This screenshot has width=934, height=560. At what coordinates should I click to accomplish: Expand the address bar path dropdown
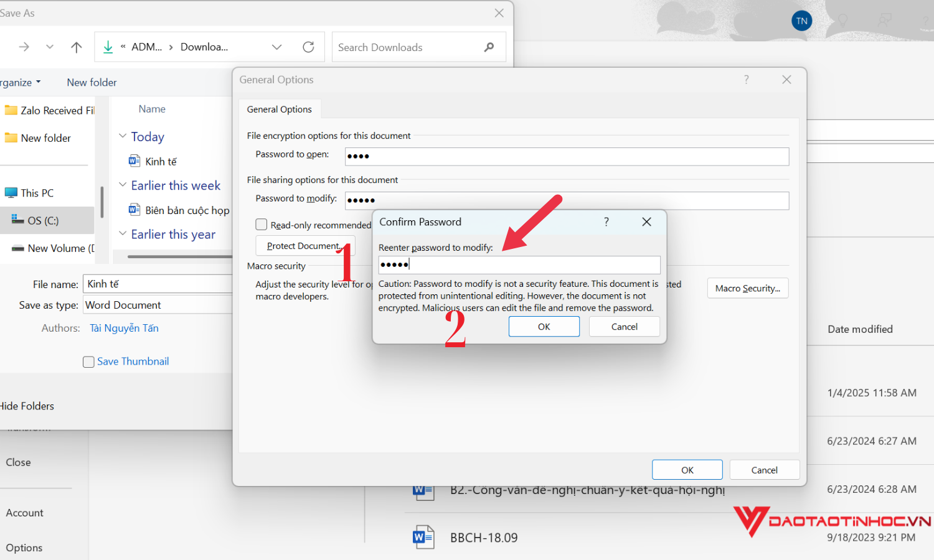click(x=277, y=47)
